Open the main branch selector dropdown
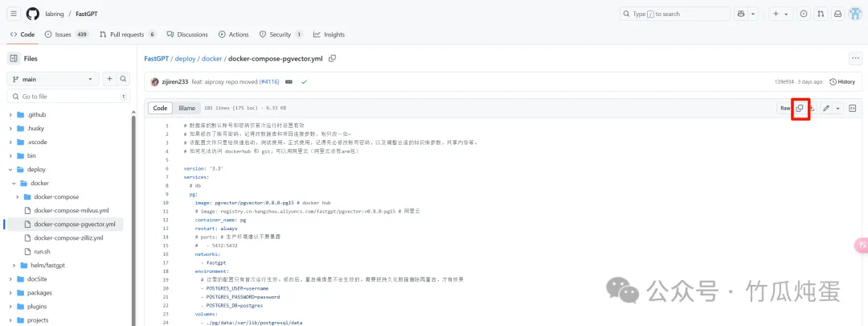Screen dimensions: 868x326 (53, 79)
